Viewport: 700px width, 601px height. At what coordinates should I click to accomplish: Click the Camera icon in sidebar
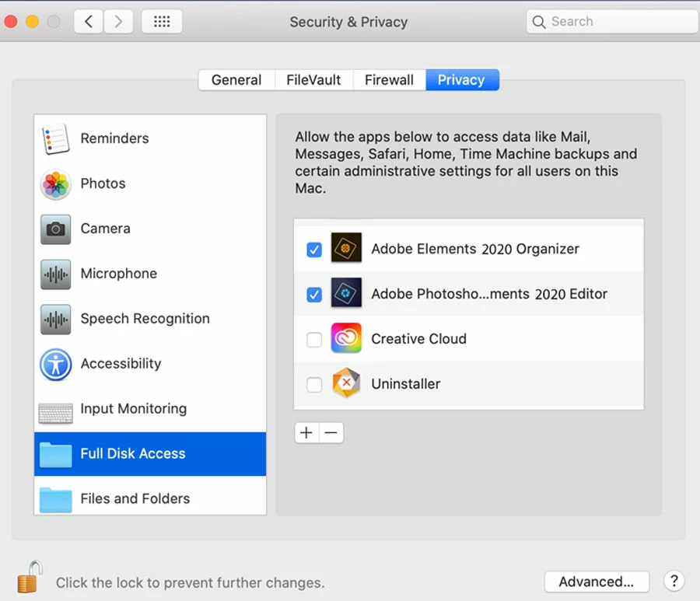55,229
